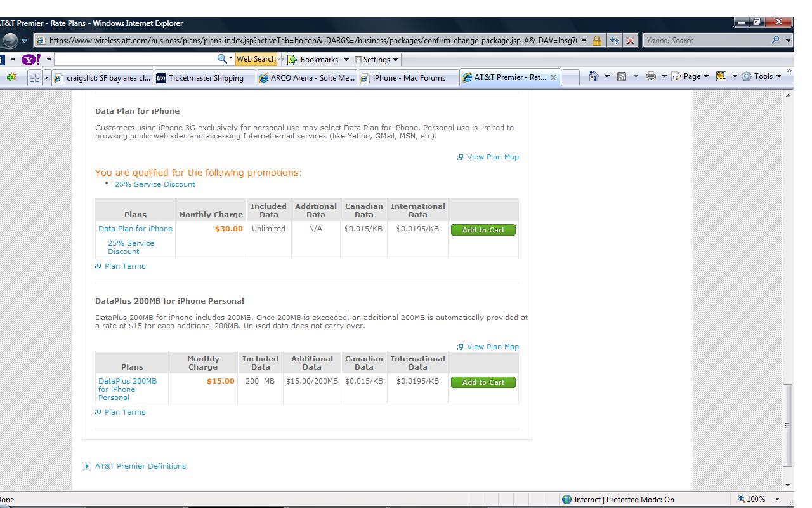The width and height of the screenshot is (812, 508).
Task: Open the address bar URL history dropdown
Action: (584, 40)
